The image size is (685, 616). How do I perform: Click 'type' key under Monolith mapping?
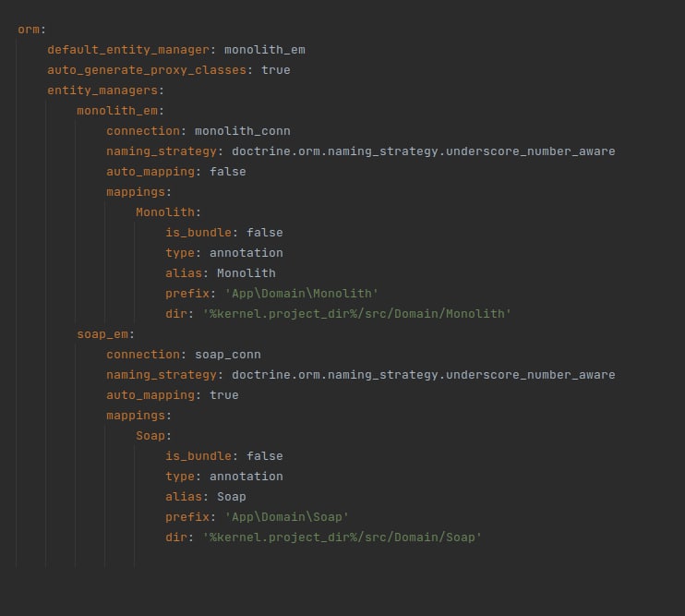pyautogui.click(x=180, y=253)
